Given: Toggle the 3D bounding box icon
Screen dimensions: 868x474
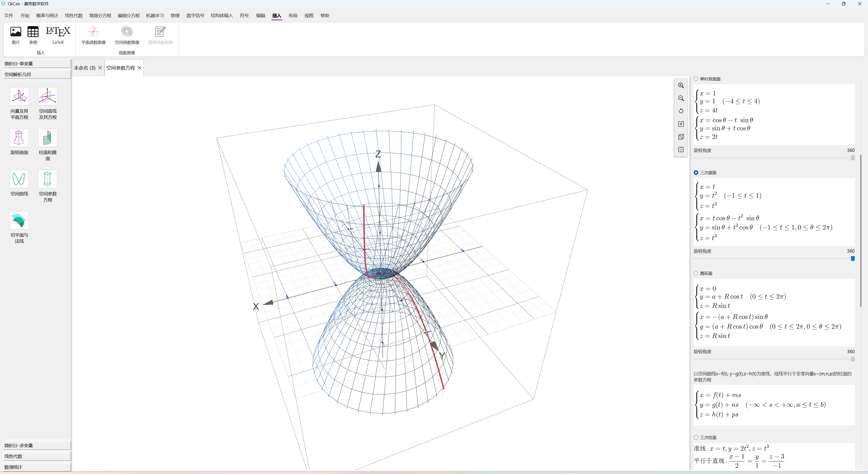Looking at the screenshot, I should [681, 137].
